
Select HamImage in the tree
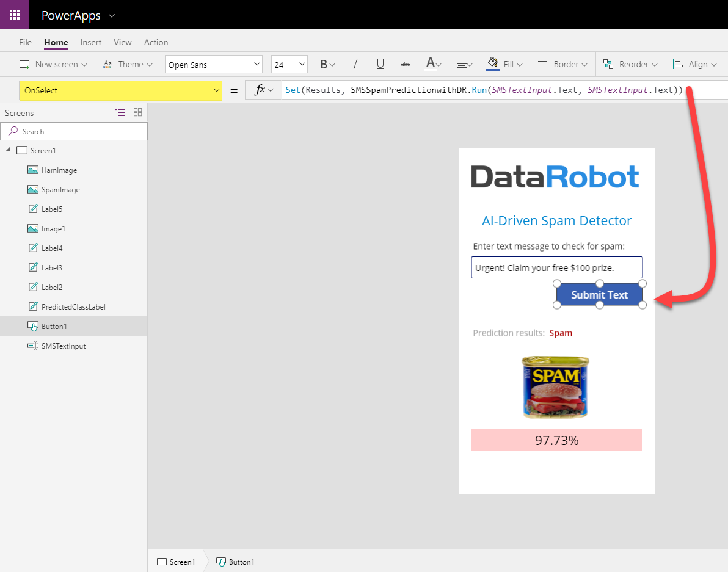click(x=59, y=170)
